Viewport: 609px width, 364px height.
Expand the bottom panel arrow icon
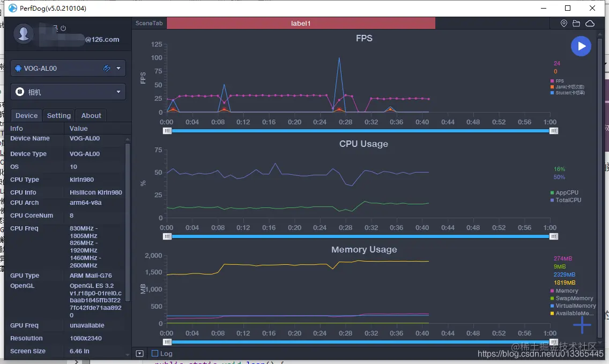coord(140,353)
